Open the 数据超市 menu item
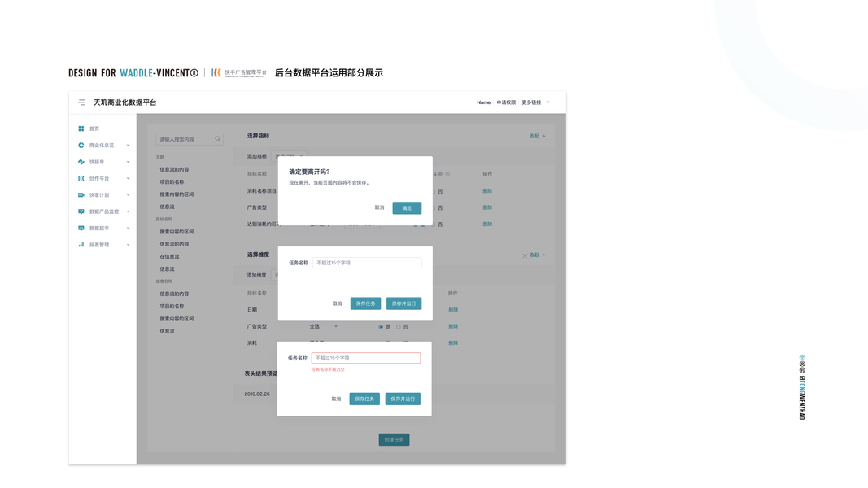This screenshot has height=488, width=868. click(99, 228)
